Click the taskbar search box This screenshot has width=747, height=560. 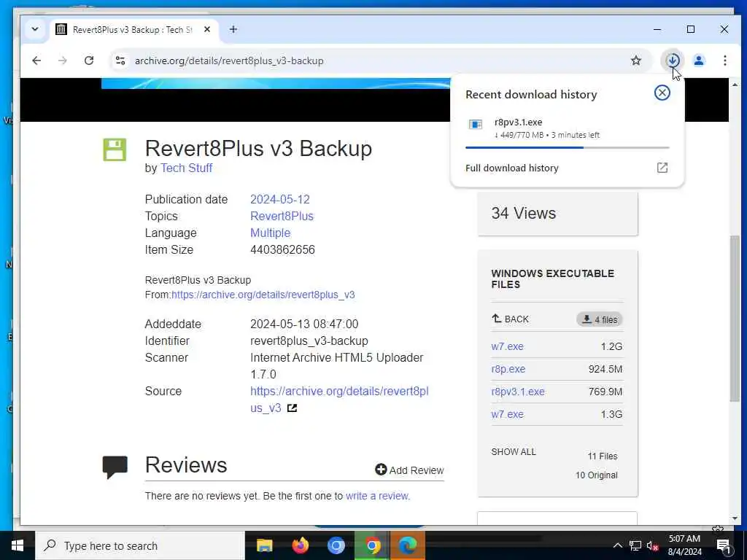click(140, 545)
